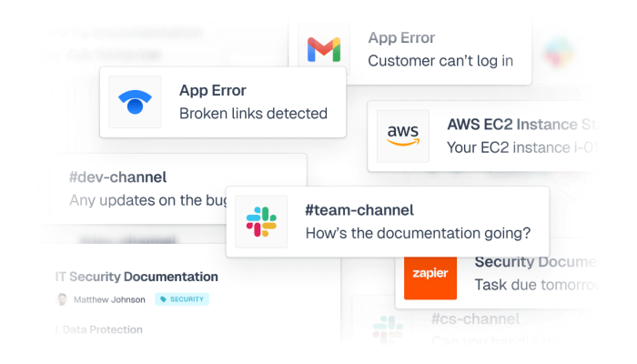Click the SECURITY tag badge
The width and height of the screenshot is (637, 364).
click(x=182, y=299)
